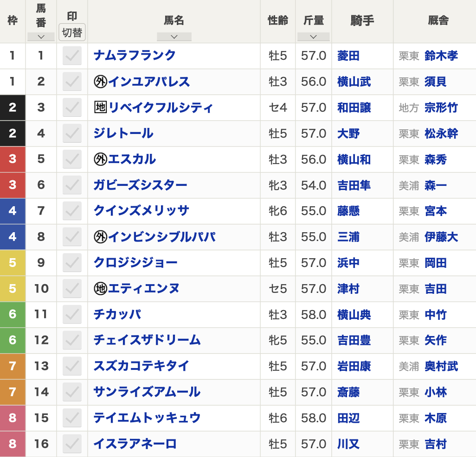
Task: Open horse page for ジレトール
Action: point(123,133)
